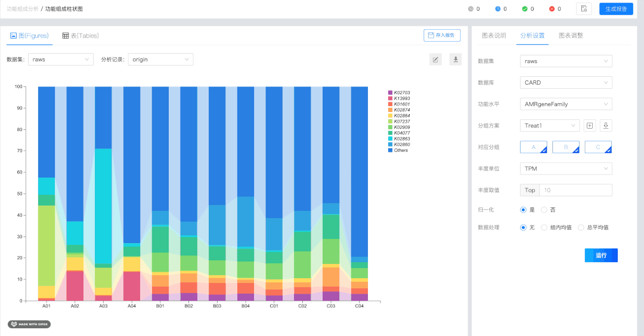Viewport: 644px width, 336px height.
Task: Toggle K07237 legend color swatch
Action: point(390,122)
